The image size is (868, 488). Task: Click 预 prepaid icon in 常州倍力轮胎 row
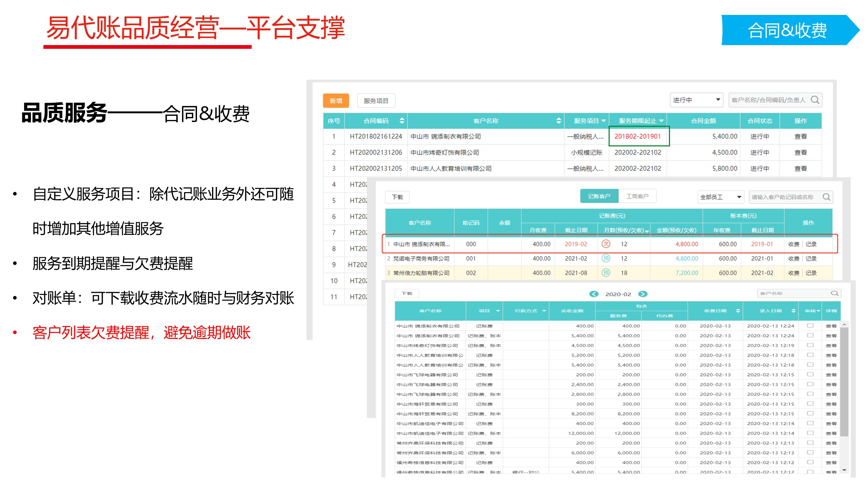tap(606, 273)
